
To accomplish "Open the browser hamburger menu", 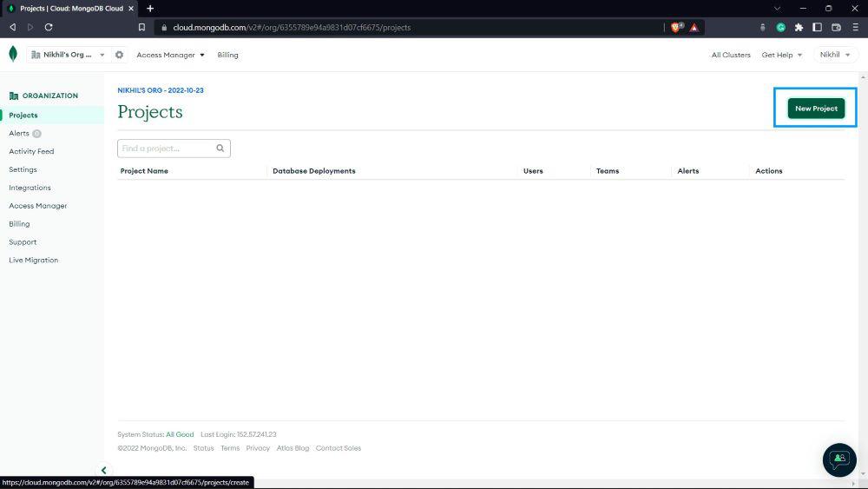I will click(x=855, y=27).
